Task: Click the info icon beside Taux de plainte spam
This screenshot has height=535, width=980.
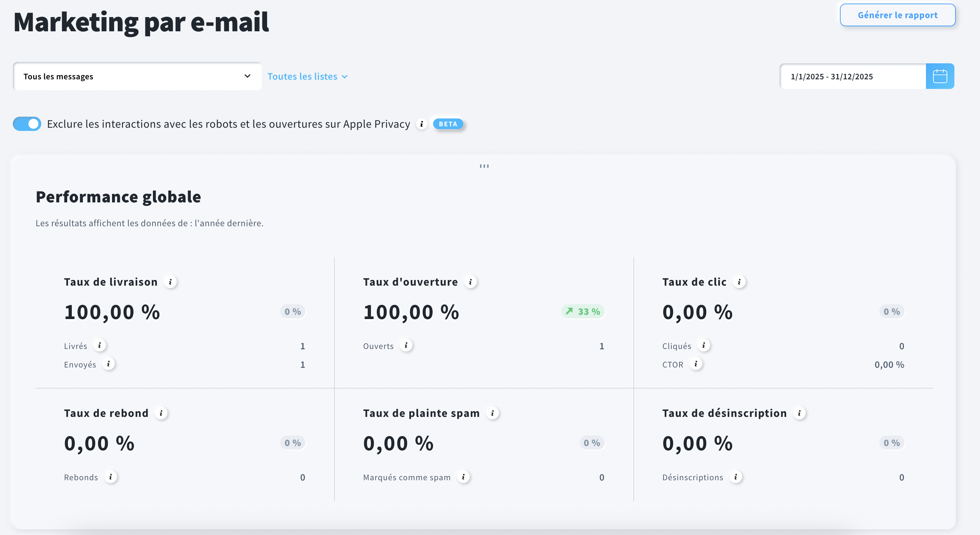Action: [x=493, y=414]
